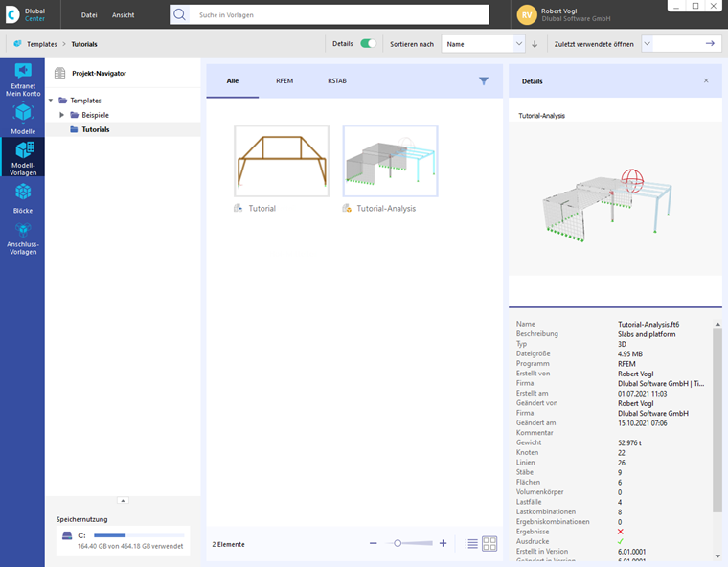The image size is (728, 567).
Task: Toggle the Details switch off
Action: click(x=368, y=44)
